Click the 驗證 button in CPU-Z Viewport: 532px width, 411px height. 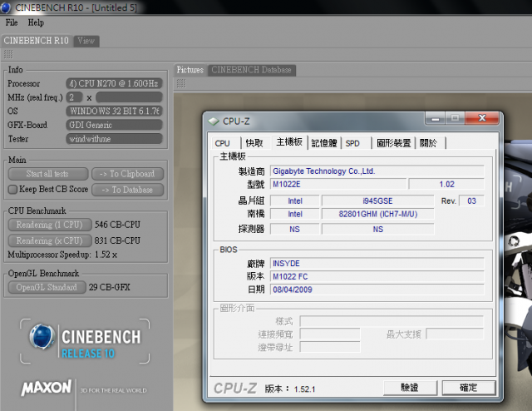pyautogui.click(x=410, y=388)
